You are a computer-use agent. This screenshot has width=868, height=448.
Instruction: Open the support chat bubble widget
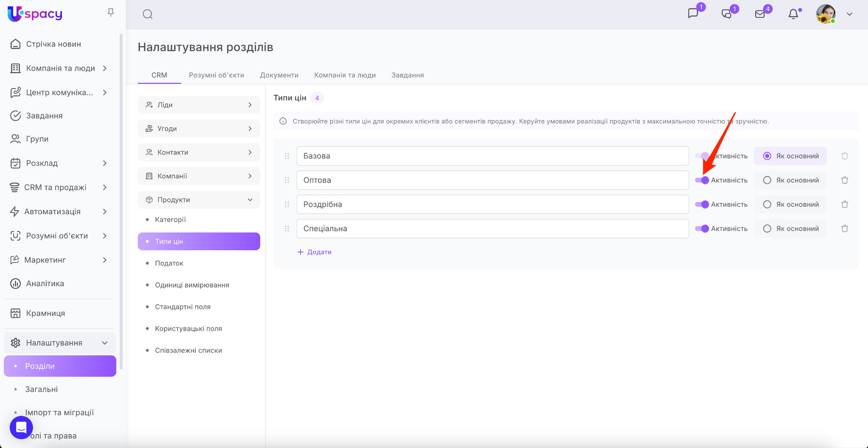tap(21, 427)
